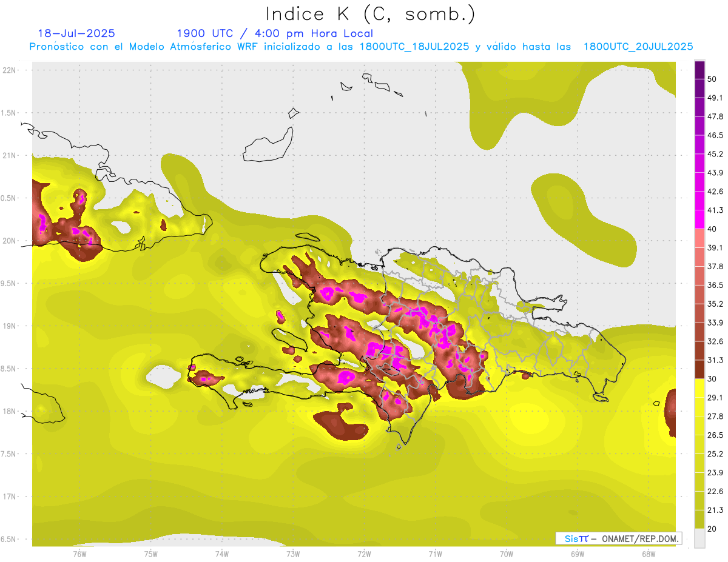
Task: Click the colorbar value "25.2"
Action: point(715,454)
